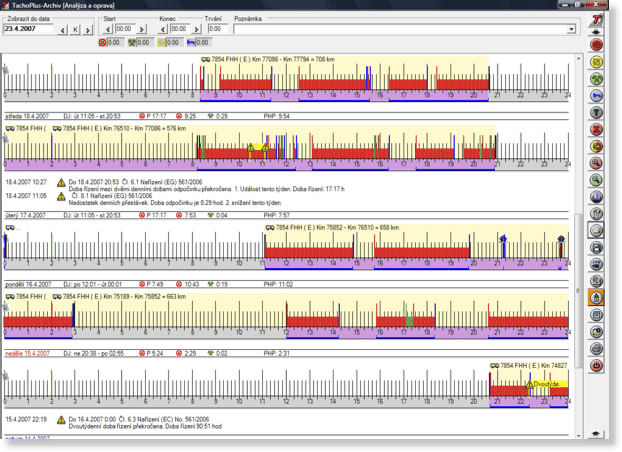Click yellow availability icon beside 0:00 field
This screenshot has width=622, height=452.
(x=161, y=42)
